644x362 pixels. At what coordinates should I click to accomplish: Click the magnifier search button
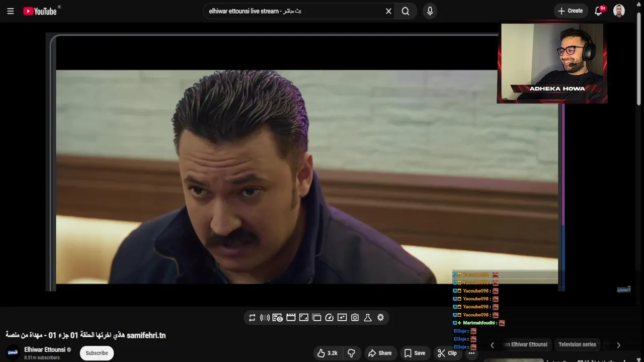pos(406,11)
